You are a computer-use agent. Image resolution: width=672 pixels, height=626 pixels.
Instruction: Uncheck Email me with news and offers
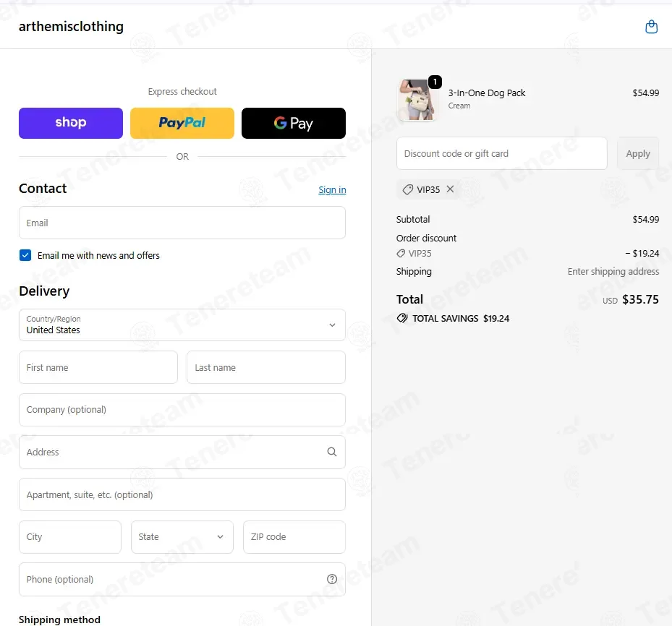[x=25, y=255]
